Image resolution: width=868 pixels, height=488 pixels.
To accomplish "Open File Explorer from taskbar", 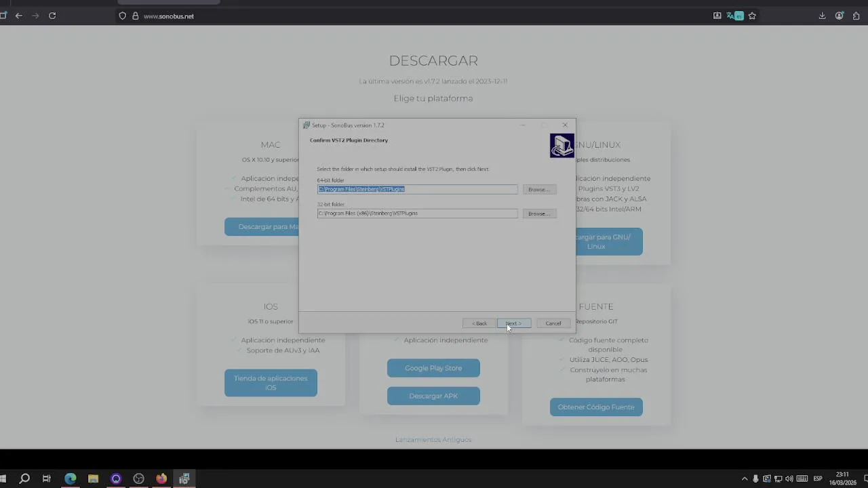I will 93,479.
